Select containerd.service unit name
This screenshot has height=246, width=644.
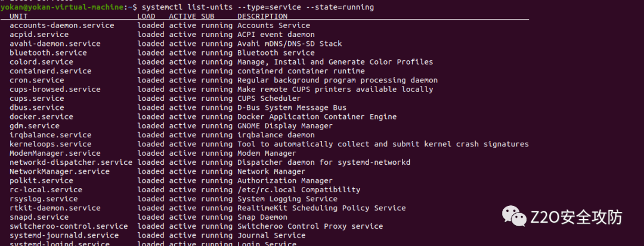pos(51,71)
